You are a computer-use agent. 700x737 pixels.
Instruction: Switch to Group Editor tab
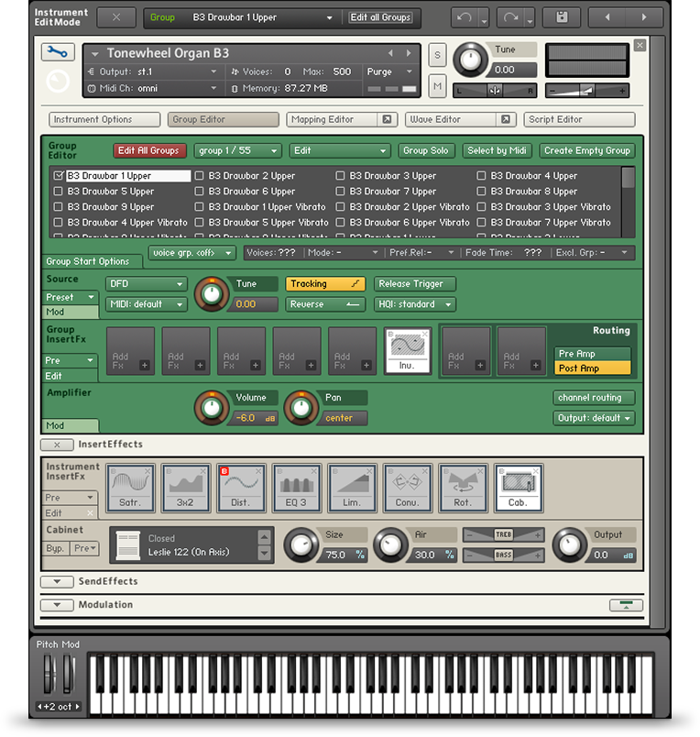pyautogui.click(x=224, y=119)
